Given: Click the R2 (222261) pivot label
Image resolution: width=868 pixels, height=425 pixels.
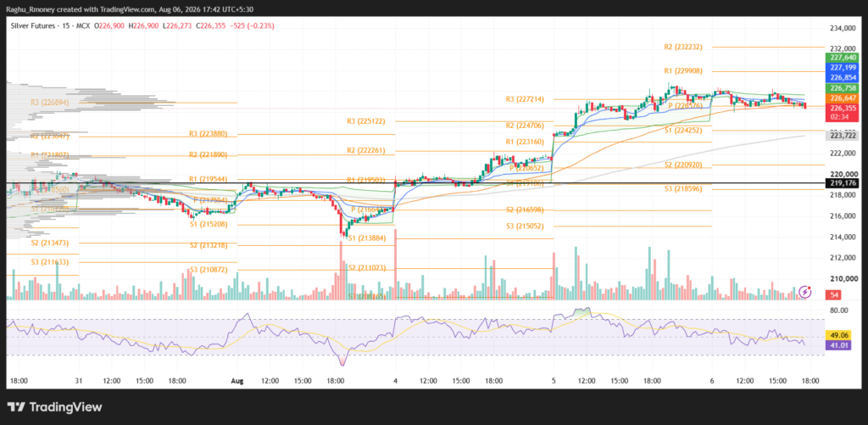Looking at the screenshot, I should click(x=366, y=151).
